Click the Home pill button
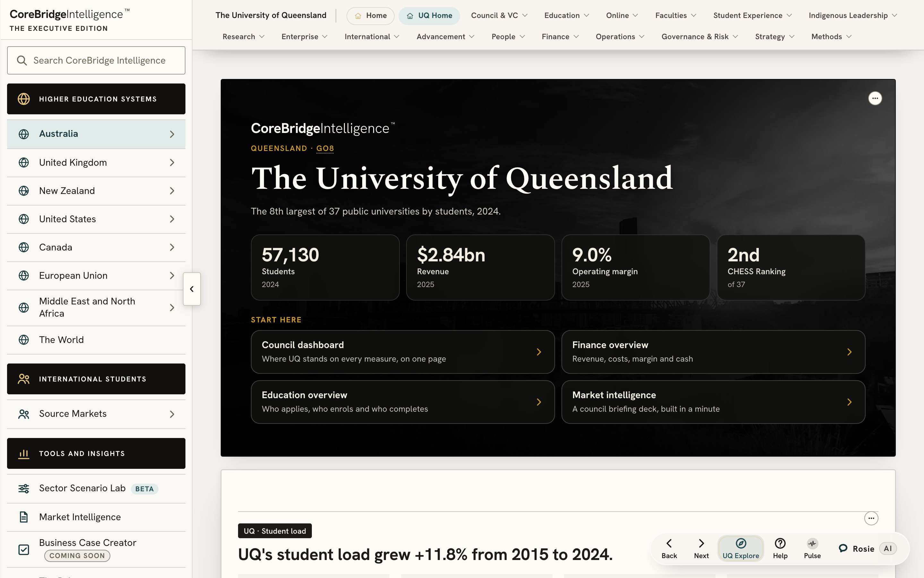924x578 pixels. (370, 16)
